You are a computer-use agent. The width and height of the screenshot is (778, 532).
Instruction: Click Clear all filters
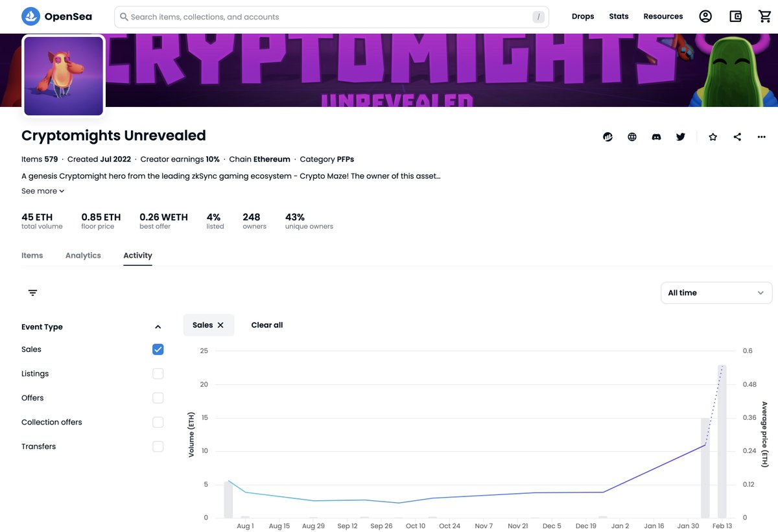(267, 325)
